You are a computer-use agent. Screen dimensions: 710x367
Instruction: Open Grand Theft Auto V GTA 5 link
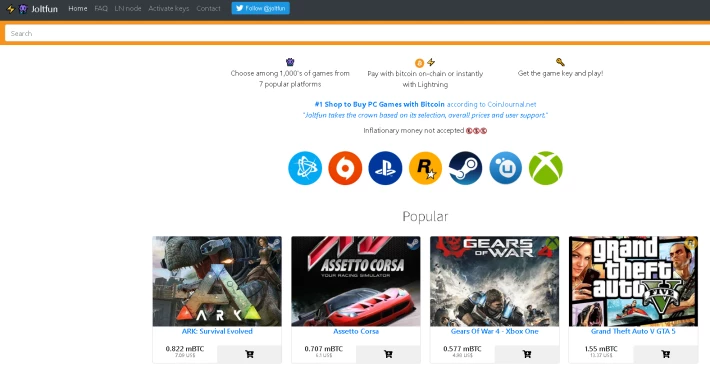pyautogui.click(x=633, y=331)
